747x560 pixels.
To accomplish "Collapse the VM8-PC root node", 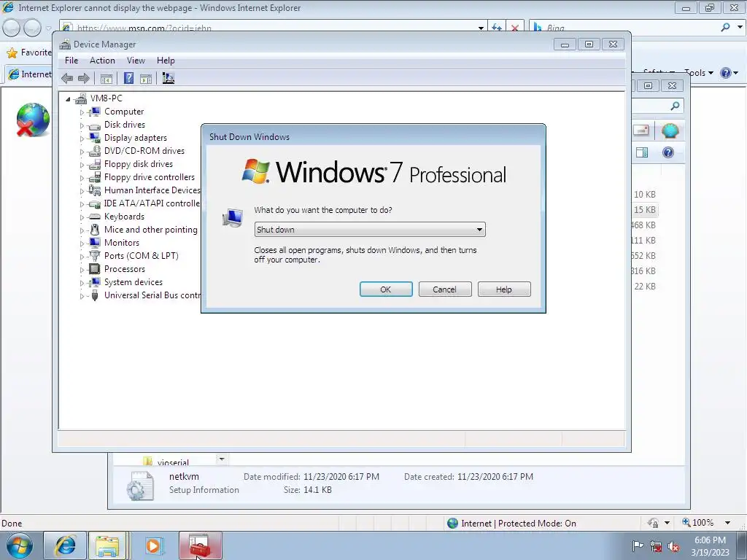I will click(x=68, y=99).
